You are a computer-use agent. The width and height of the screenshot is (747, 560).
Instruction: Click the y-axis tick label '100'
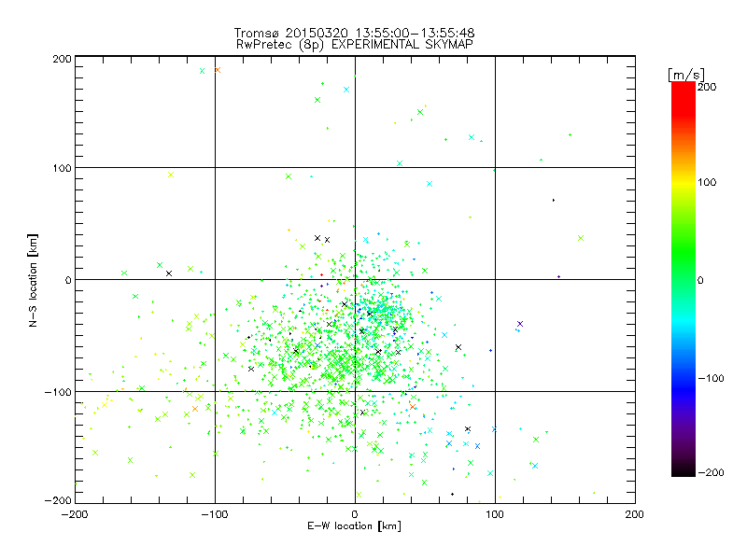[x=62, y=169]
